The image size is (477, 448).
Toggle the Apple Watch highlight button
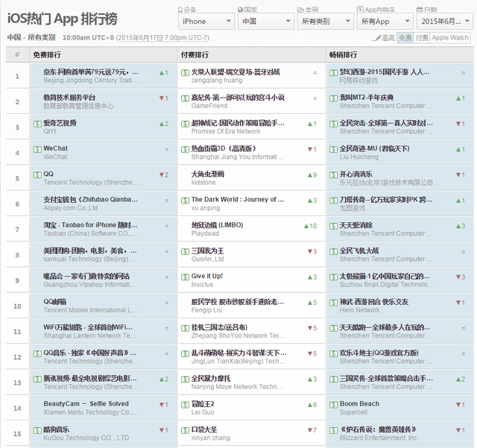tap(450, 38)
